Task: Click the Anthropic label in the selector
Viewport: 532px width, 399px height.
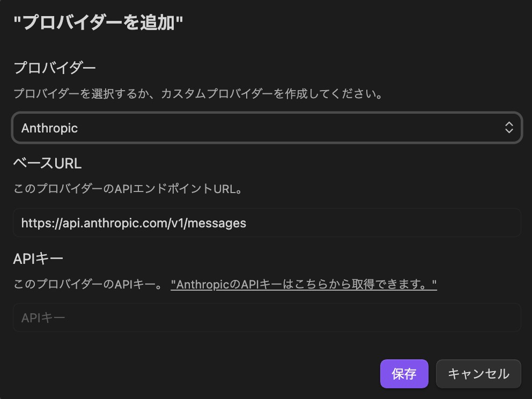Action: tap(49, 128)
